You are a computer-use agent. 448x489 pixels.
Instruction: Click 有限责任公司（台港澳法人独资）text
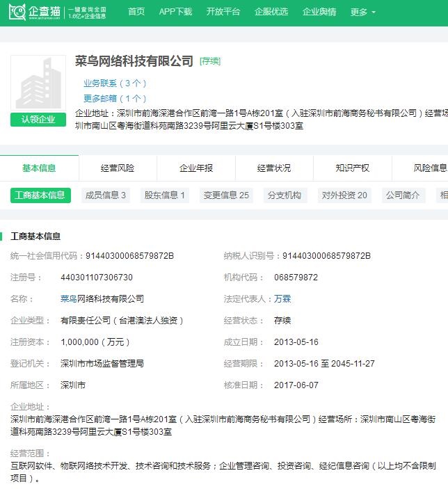(122, 320)
